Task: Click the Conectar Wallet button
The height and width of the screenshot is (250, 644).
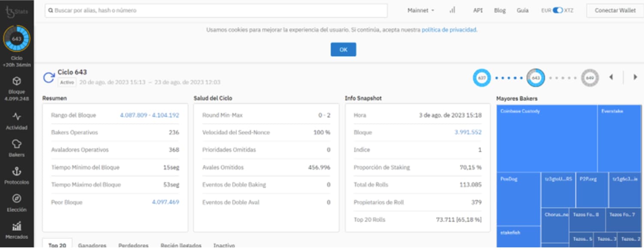Action: 615,10
